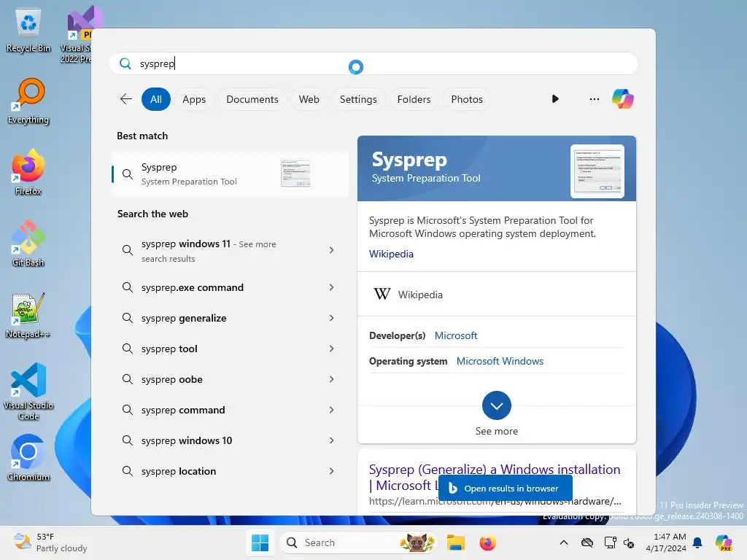Expand arrow for sysprep windows 11
This screenshot has width=747, height=560.
tap(332, 250)
